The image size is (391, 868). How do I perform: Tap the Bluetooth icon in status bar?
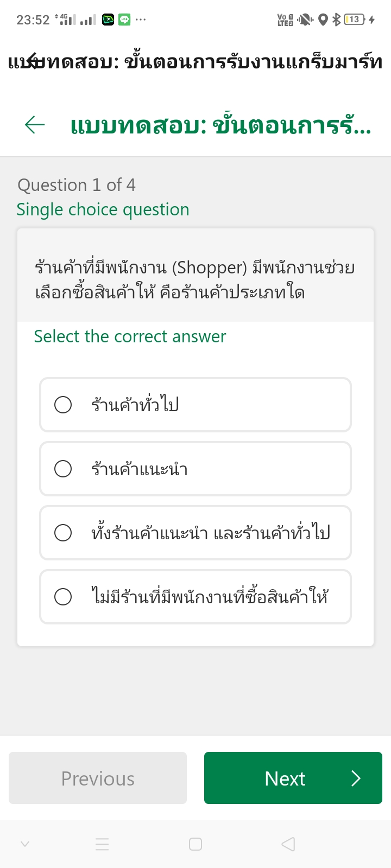[336, 20]
